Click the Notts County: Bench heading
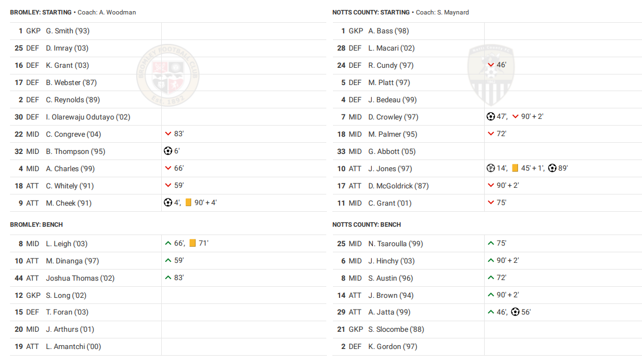This screenshot has width=642, height=364. pyautogui.click(x=366, y=225)
